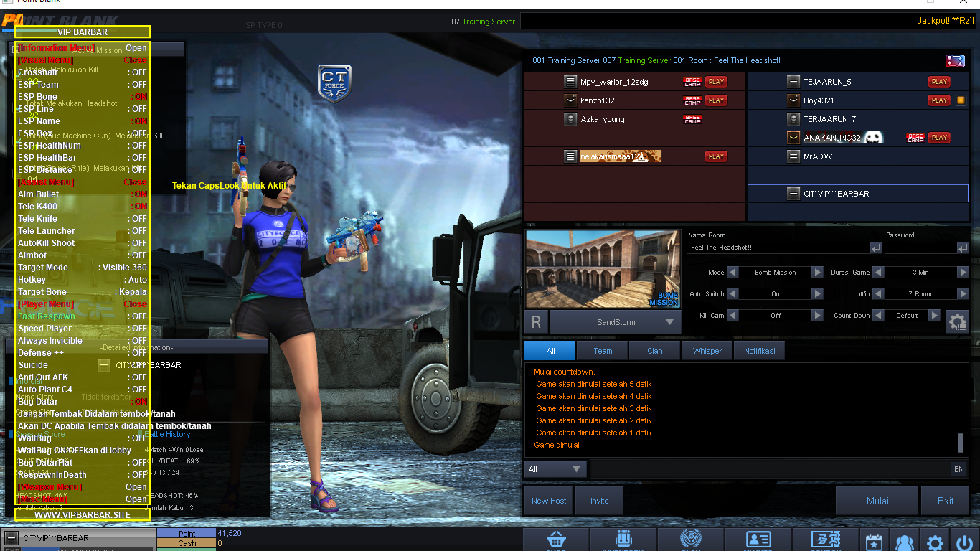Click rank icon next to kenzo132

point(570,100)
